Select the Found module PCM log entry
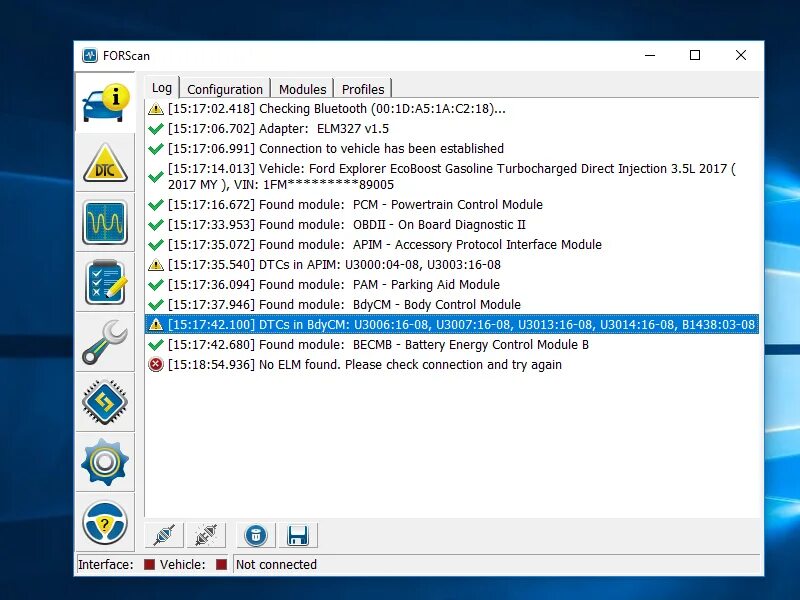The image size is (800, 600). pyautogui.click(x=452, y=205)
